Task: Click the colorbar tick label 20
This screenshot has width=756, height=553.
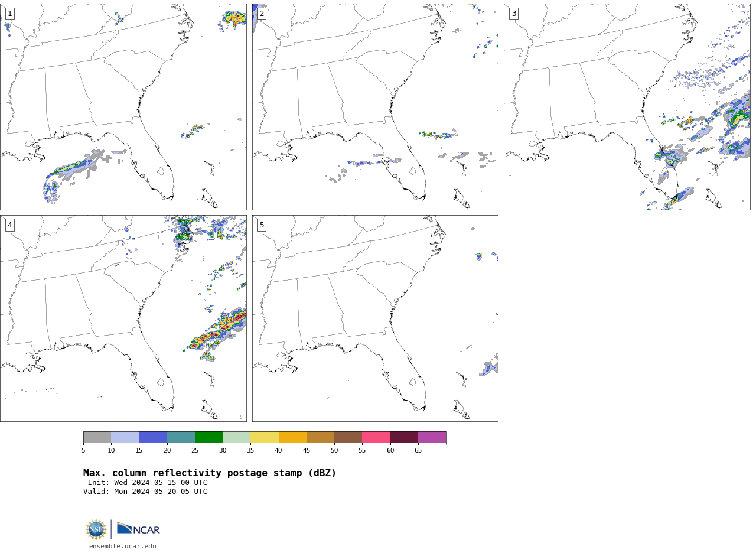Action: pos(167,450)
